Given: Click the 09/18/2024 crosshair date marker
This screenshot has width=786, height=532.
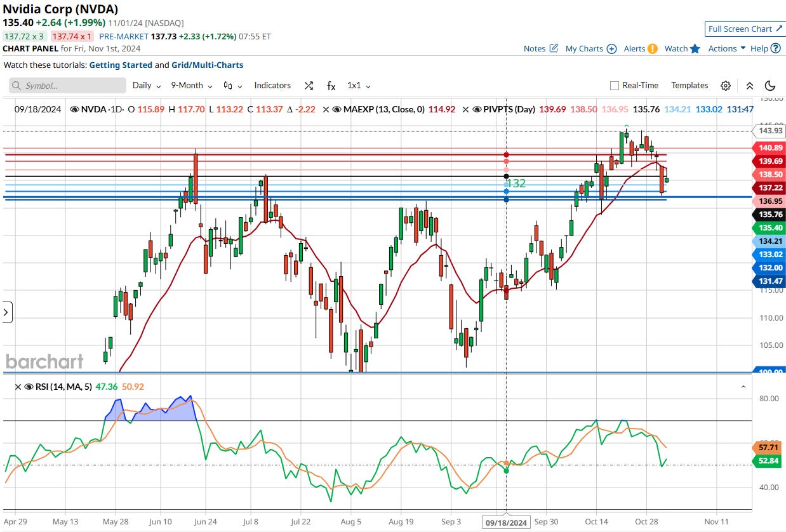Looking at the screenshot, I should pyautogui.click(x=506, y=522).
